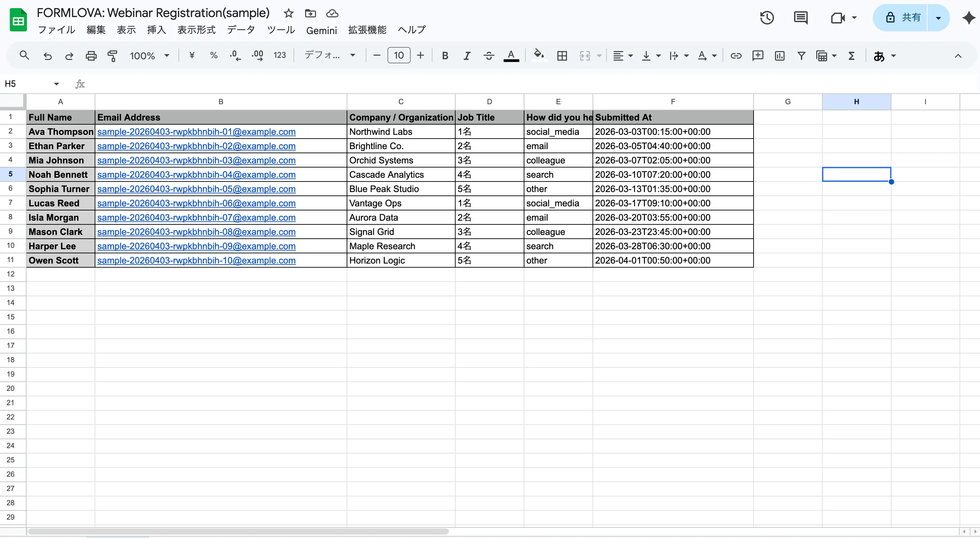980x538 pixels.
Task: Open the horizontal align dropdown
Action: 622,56
